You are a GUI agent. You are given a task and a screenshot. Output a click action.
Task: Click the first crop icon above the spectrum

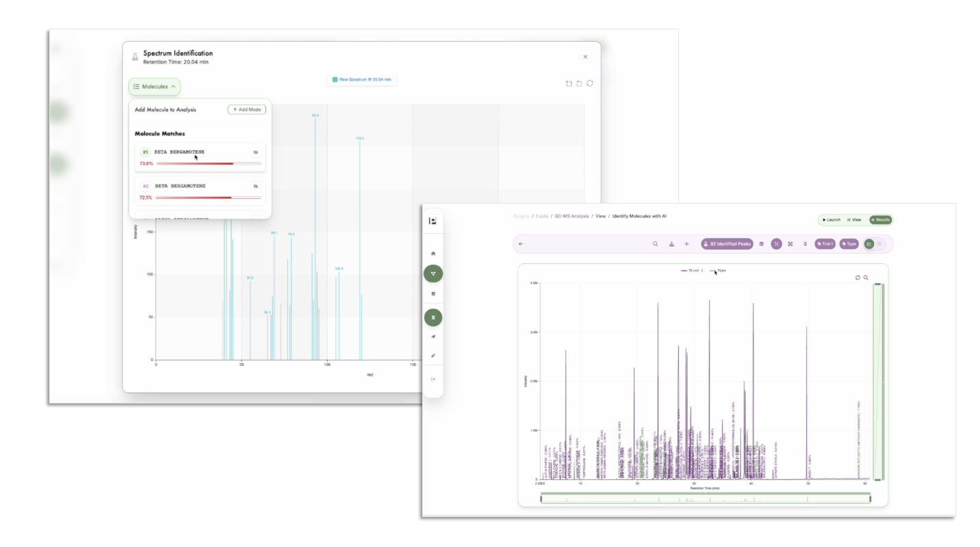click(569, 83)
